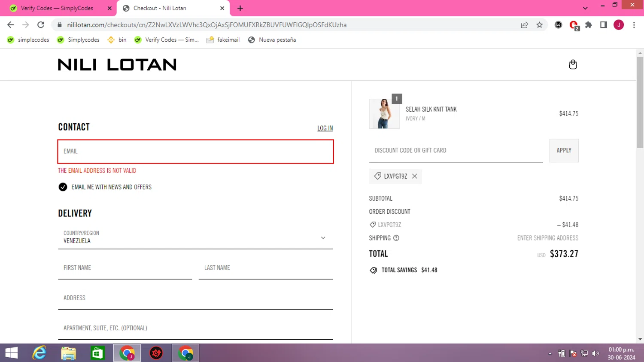Screen dimensions: 644x362
Task: Open fakeimail bookmark
Action: [x=223, y=40]
